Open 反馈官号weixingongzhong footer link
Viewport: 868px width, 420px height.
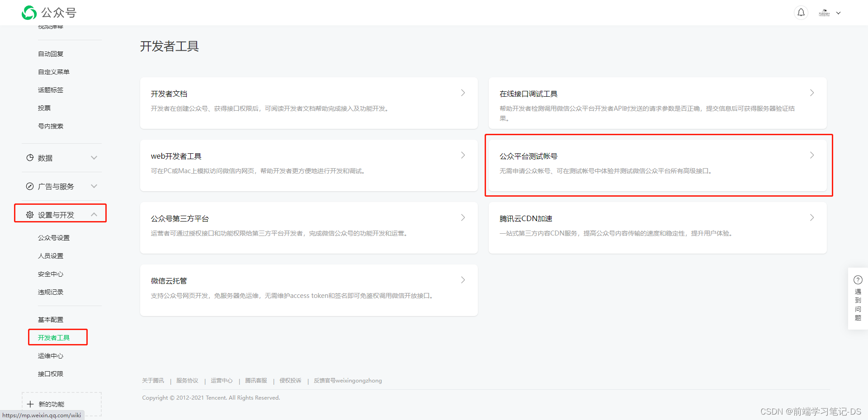tap(348, 381)
